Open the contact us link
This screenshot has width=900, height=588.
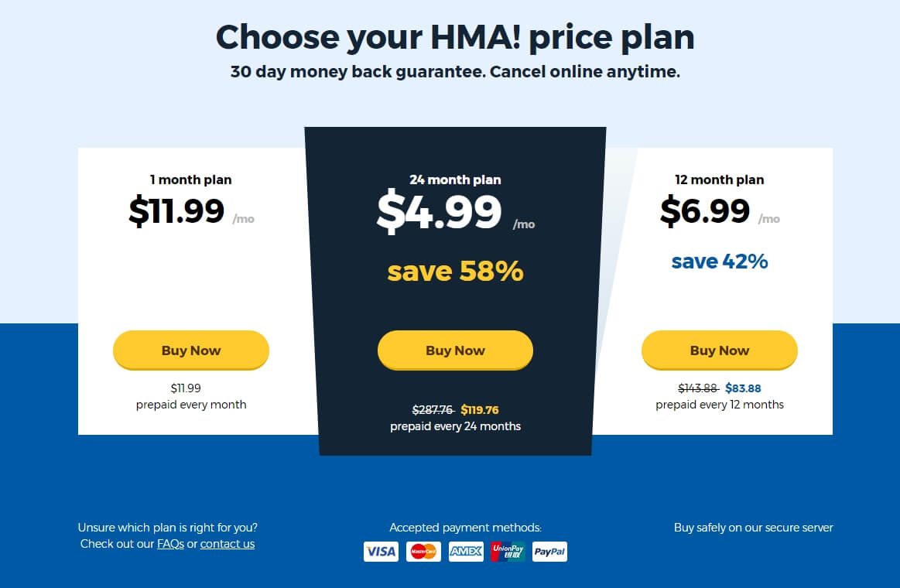point(228,544)
